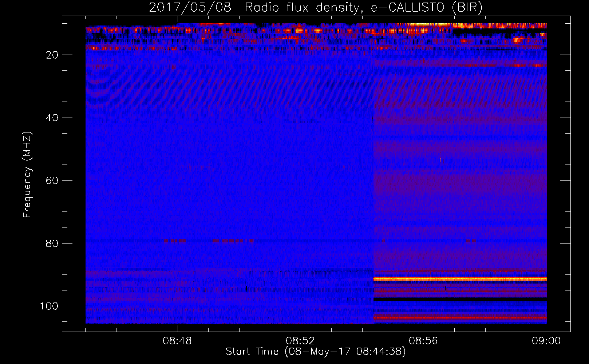Viewport: 589px width, 364px height.
Task: Click the '80' frequency tick label
Action: click(x=52, y=243)
